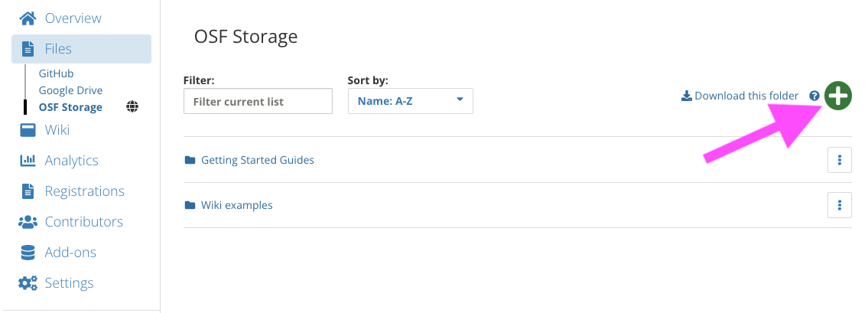Open the Getting Started Guides folder
This screenshot has height=313, width=868.
[258, 160]
